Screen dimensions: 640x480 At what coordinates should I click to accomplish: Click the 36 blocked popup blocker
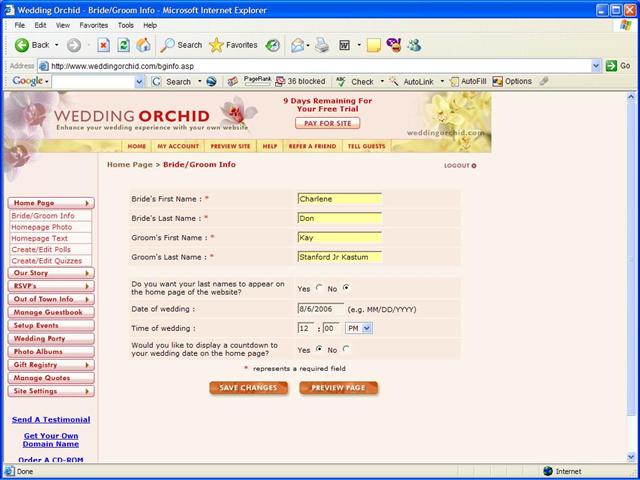click(300, 81)
